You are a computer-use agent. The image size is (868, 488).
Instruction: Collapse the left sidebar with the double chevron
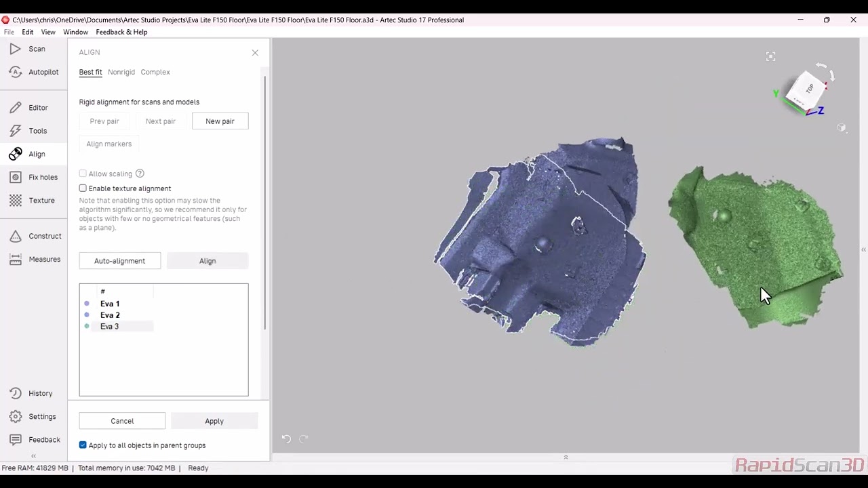(33, 456)
